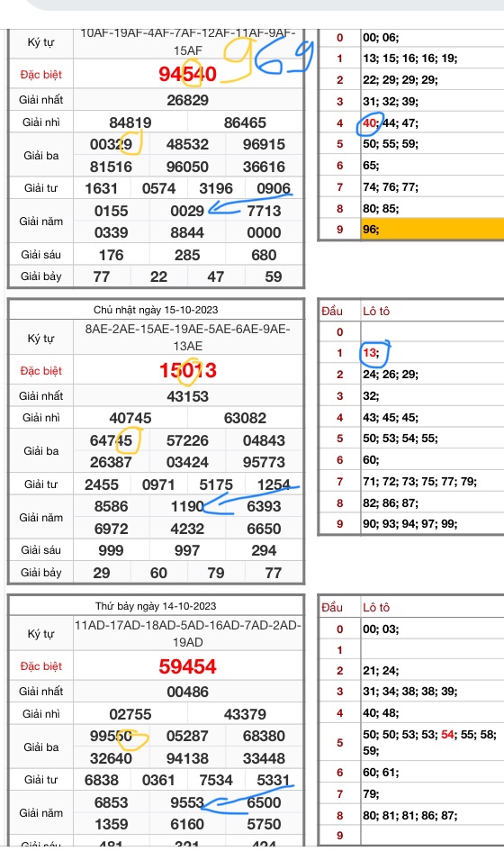
Task: Select the Giải năm number 1190
Action: click(x=187, y=506)
